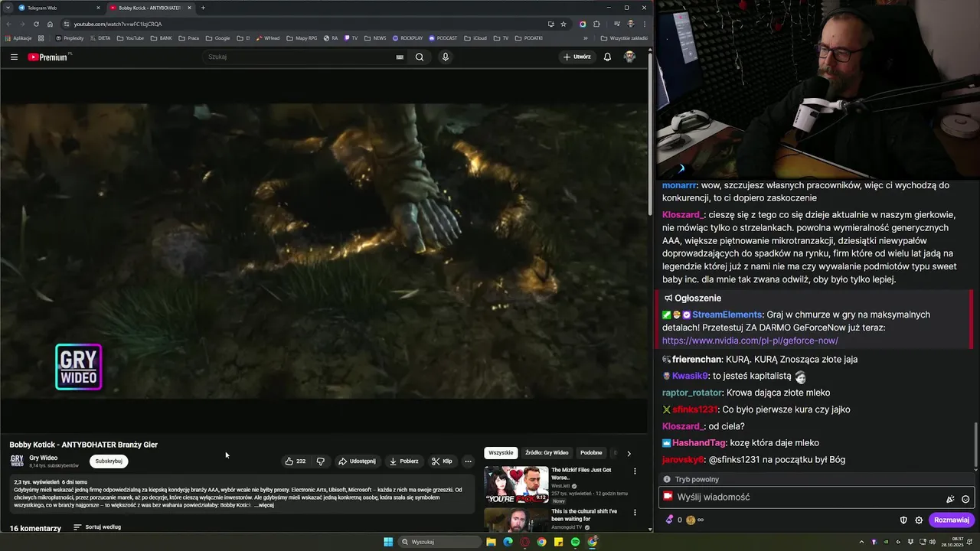Screen dimensions: 980x551
Task: Select the Bobby Kotick YouTube tab
Action: coord(149,8)
